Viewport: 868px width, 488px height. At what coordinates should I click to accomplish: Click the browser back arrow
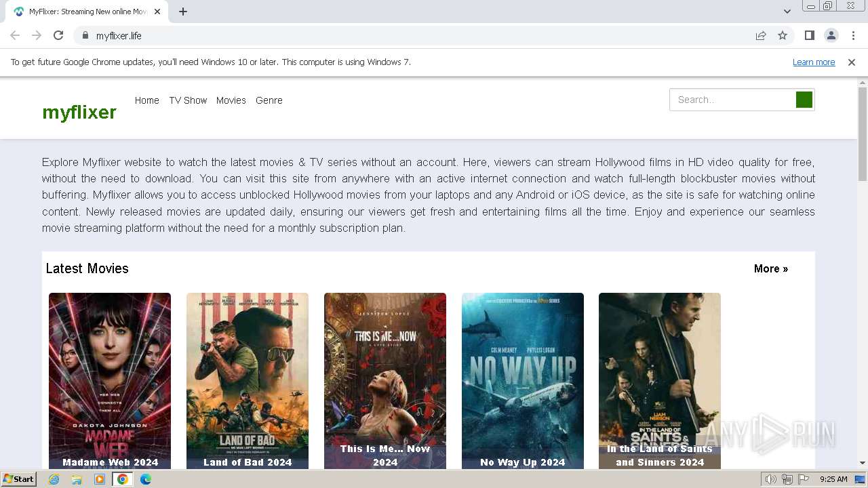click(x=15, y=35)
